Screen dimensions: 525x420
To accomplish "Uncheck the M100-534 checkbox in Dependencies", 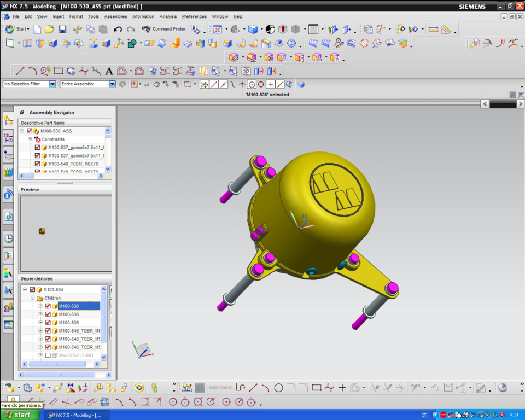I will pos(32,290).
